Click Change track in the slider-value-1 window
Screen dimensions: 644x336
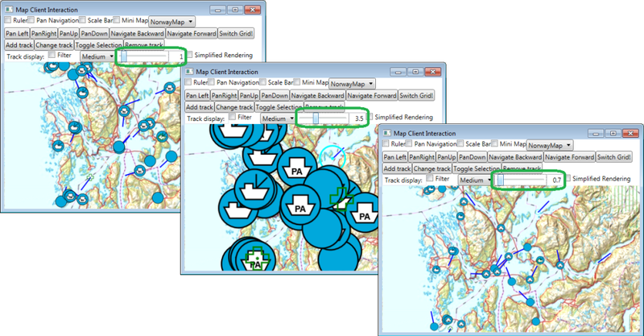pyautogui.click(x=54, y=45)
